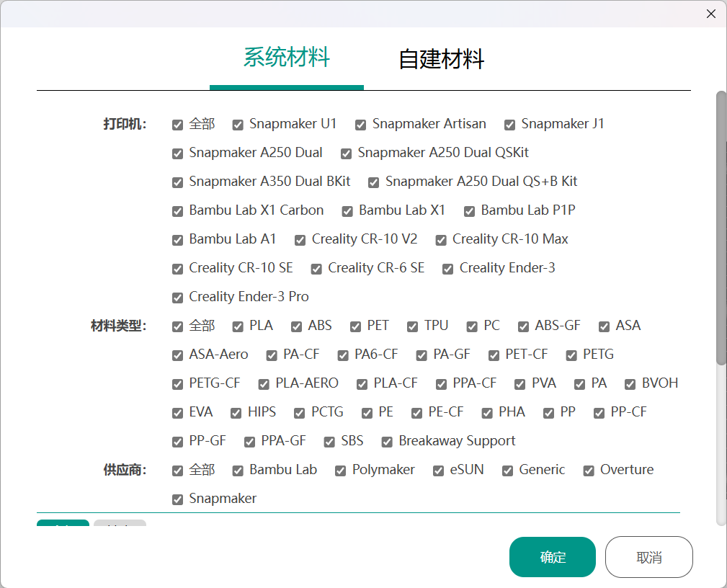Deselect the Creality Ender-3 Pro checkbox
The image size is (727, 588).
click(178, 298)
